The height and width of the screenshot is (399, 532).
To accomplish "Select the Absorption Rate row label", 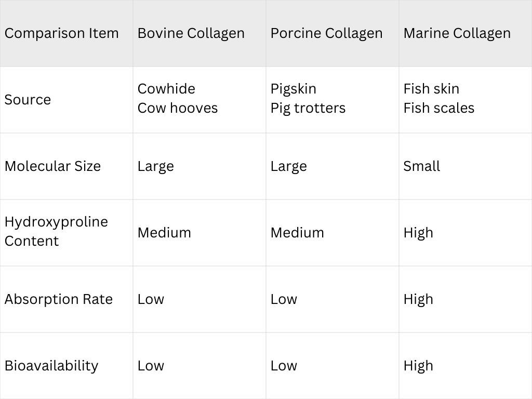I will click(x=58, y=299).
